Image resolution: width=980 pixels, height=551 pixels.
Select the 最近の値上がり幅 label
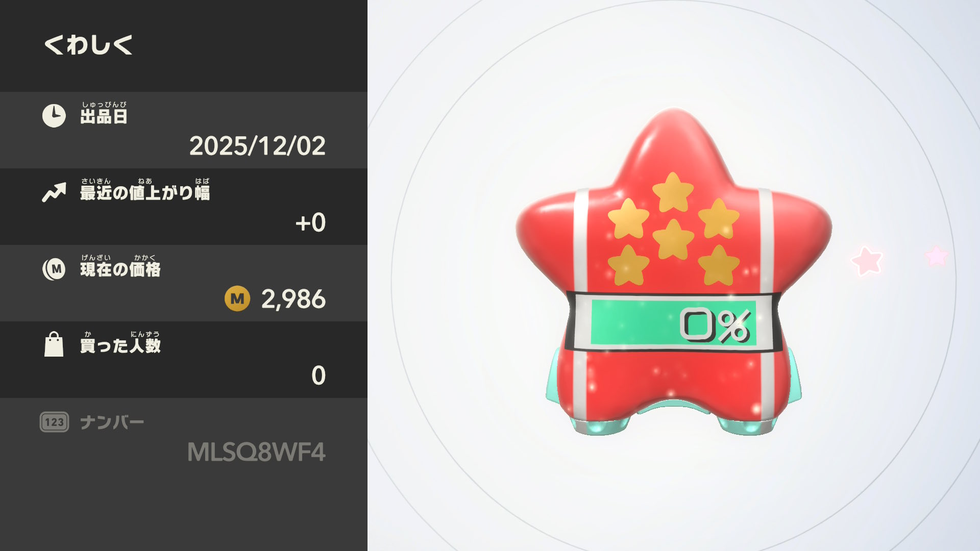(145, 190)
